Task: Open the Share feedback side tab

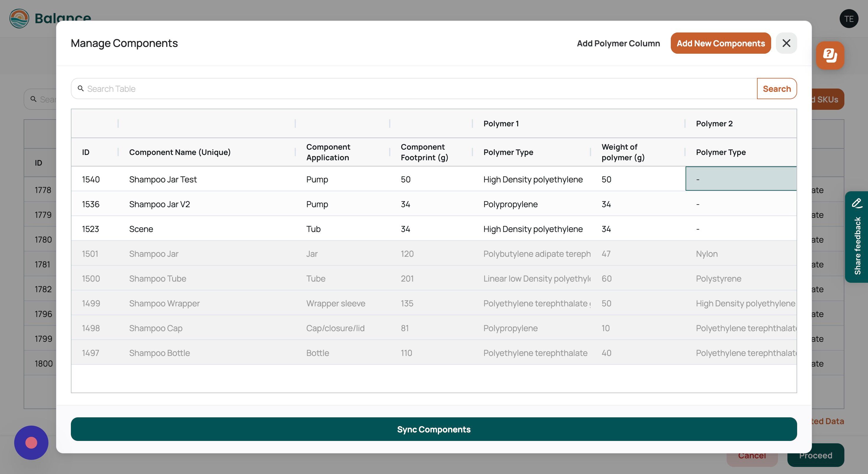Action: [856, 237]
